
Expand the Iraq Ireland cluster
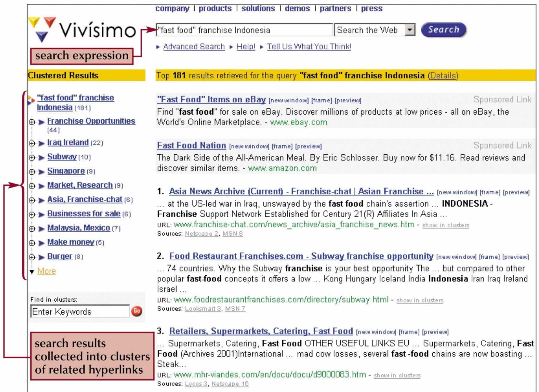pos(32,143)
